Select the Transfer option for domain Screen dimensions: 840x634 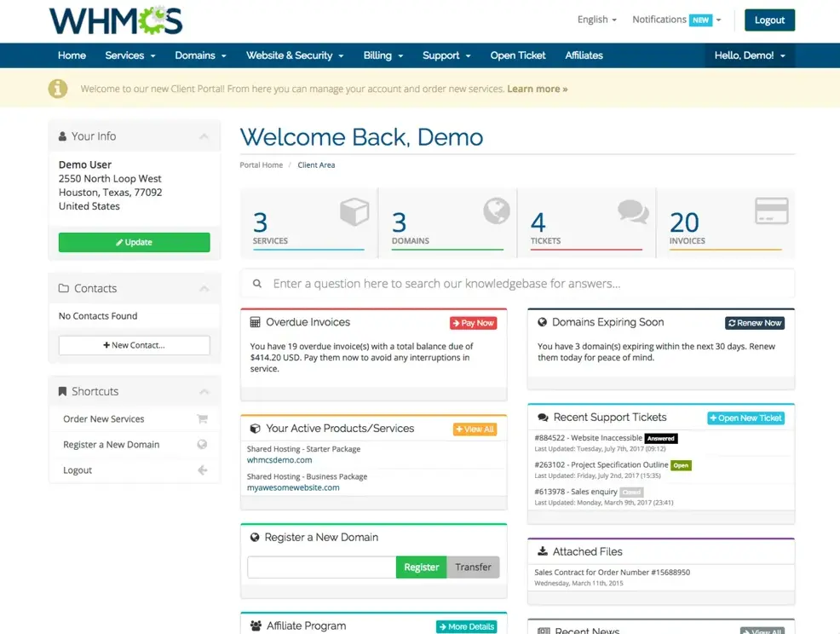(473, 568)
